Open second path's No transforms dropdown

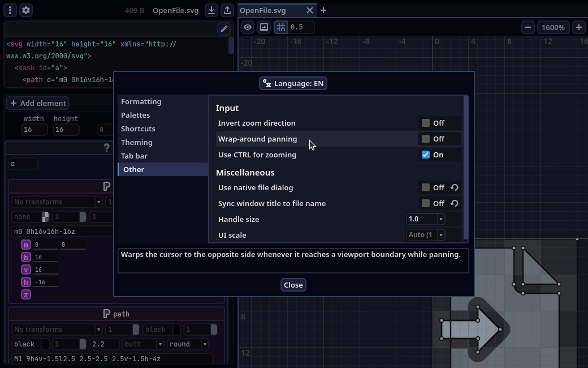57,330
